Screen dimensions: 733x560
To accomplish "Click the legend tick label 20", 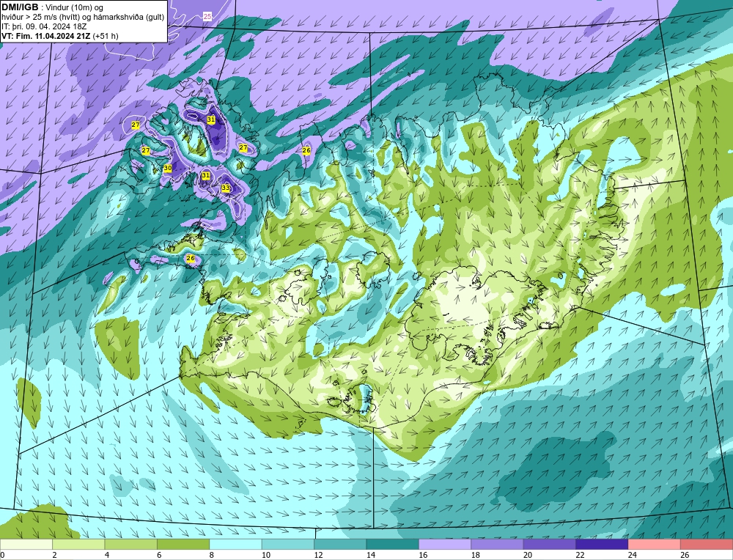I will (528, 555).
